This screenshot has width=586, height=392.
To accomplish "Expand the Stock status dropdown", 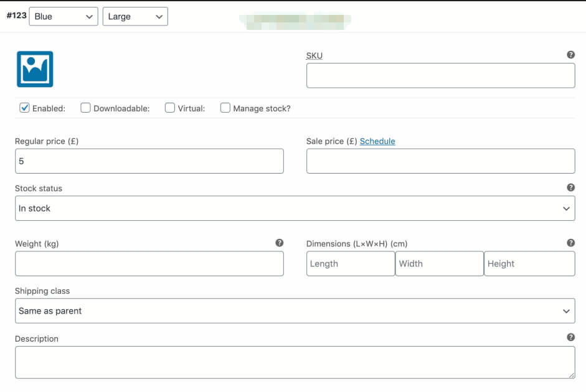I will [x=295, y=208].
